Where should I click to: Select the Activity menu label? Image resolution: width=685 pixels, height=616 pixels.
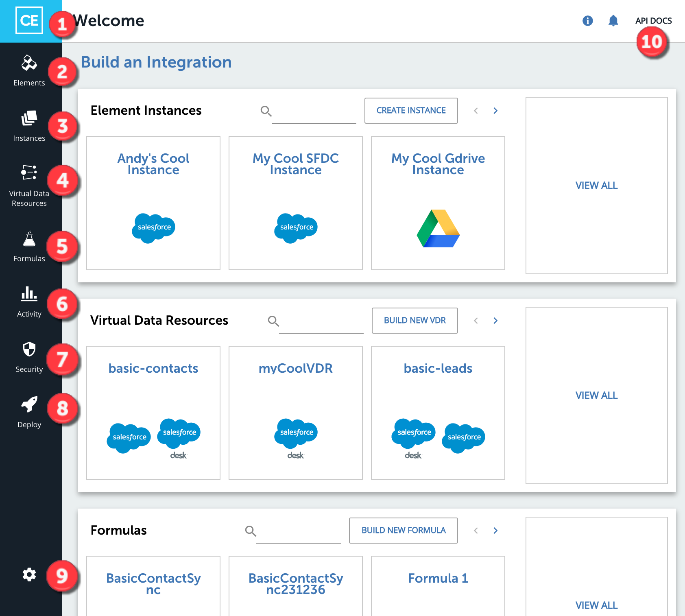tap(29, 314)
